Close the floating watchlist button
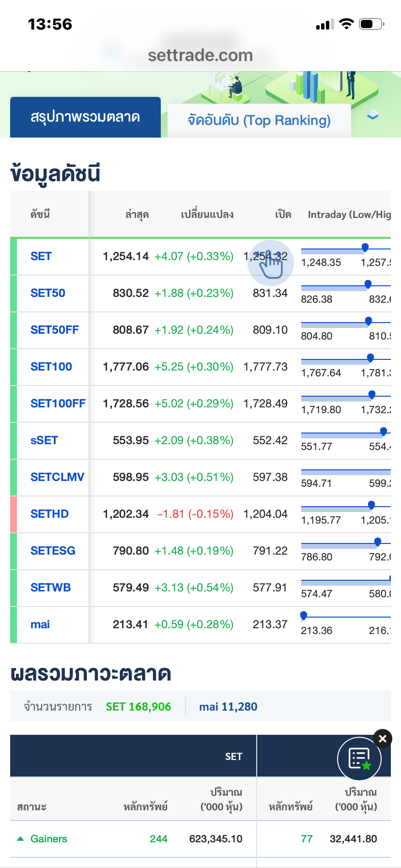Viewport: 401px width, 868px height. [x=383, y=739]
